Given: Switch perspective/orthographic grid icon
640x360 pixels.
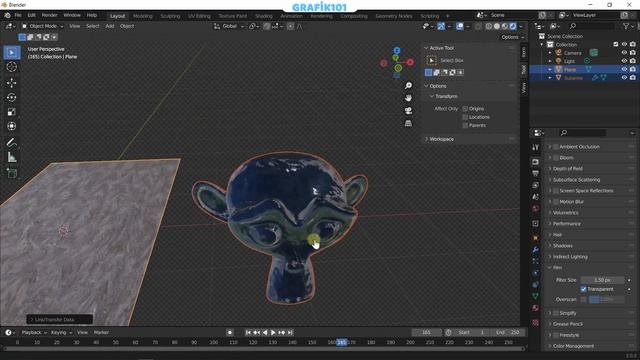Looking at the screenshot, I should pyautogui.click(x=408, y=123).
